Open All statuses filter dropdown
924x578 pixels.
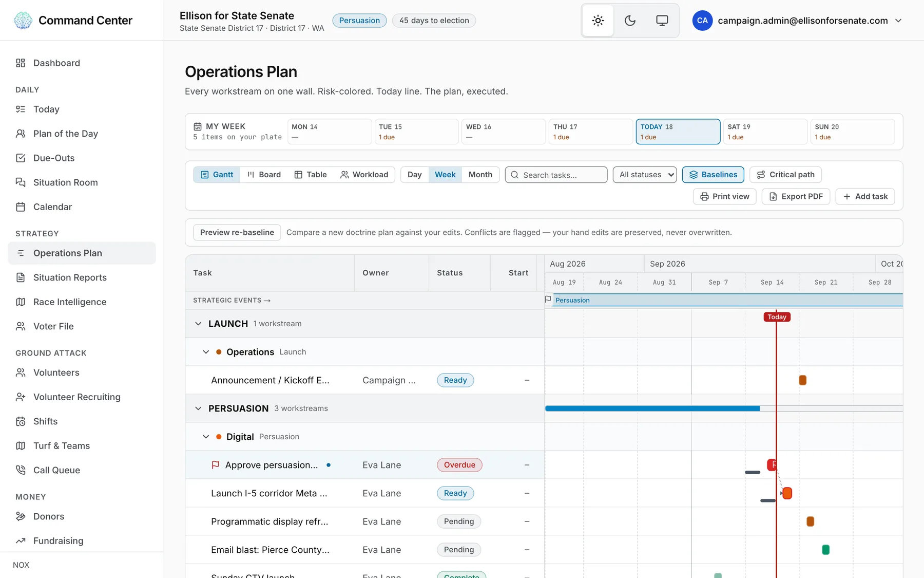[x=645, y=175]
